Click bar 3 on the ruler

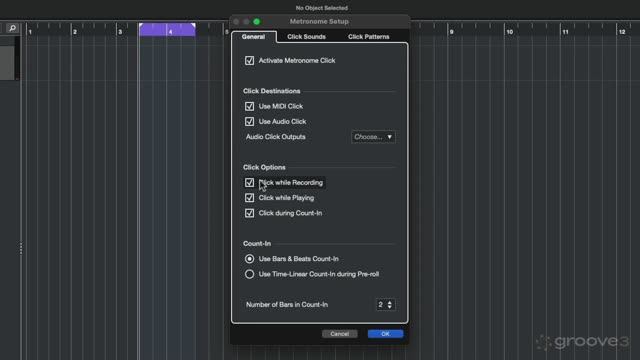click(120, 32)
